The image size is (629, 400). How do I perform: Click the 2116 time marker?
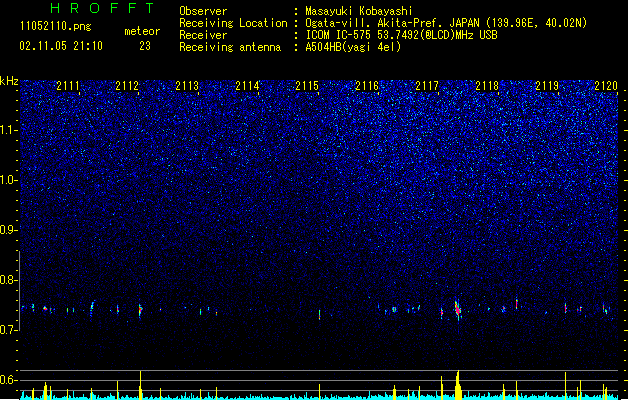point(367,86)
